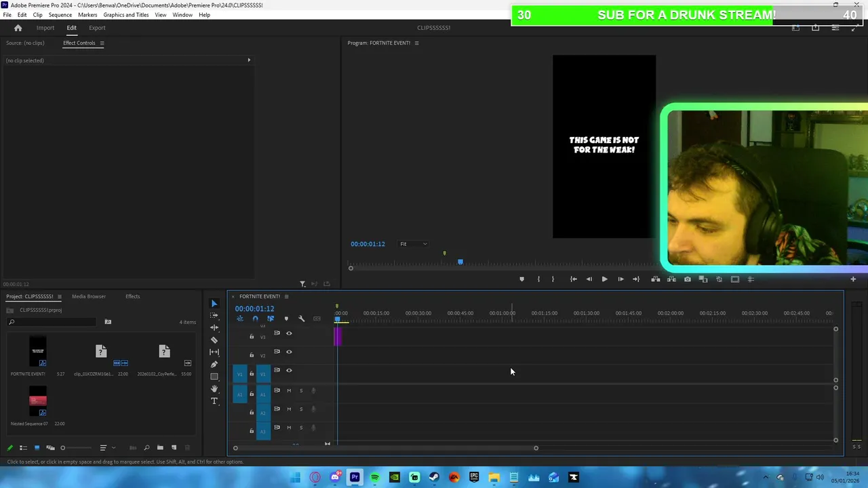Play the Program monitor sequence
Screen dimensions: 868x488
click(x=604, y=279)
